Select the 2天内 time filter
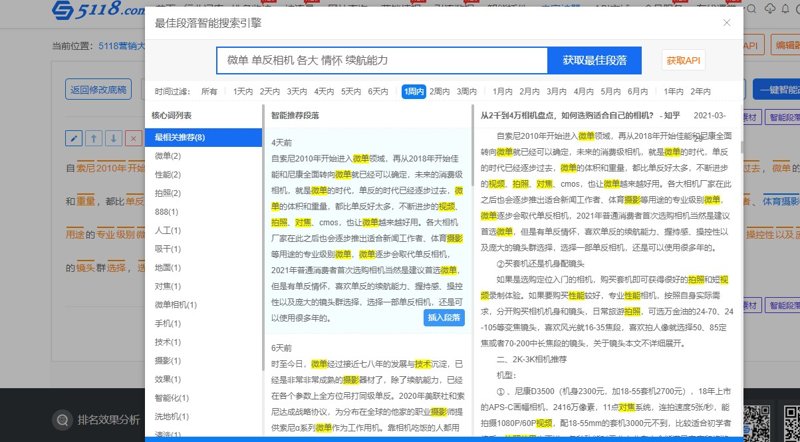 [269, 91]
